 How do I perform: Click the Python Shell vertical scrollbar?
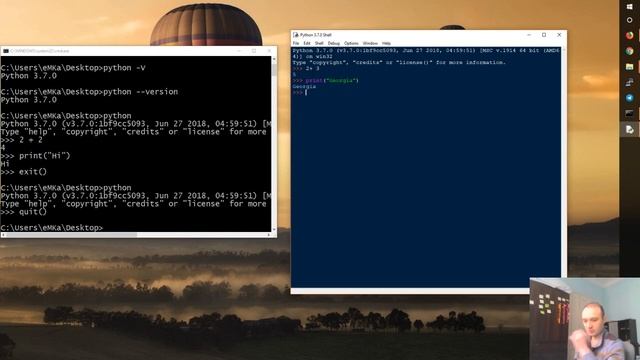(x=564, y=167)
